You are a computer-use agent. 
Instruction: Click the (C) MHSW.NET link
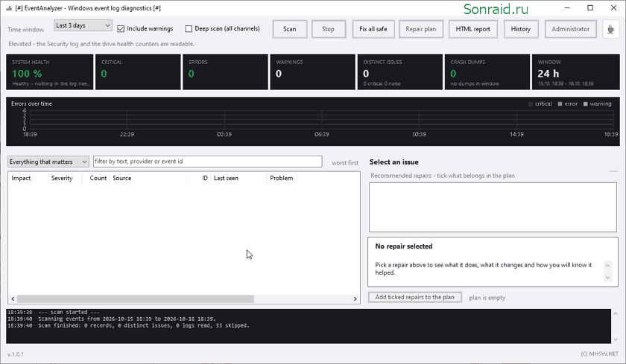[x=600, y=354]
